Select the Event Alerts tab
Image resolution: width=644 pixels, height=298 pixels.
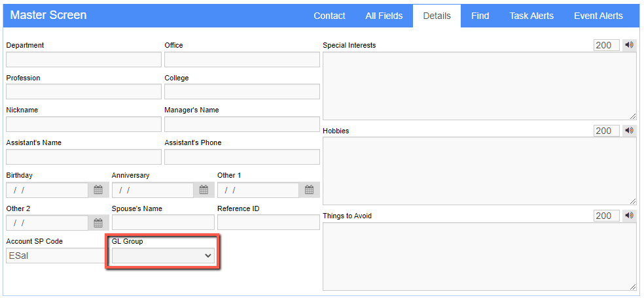(x=598, y=16)
